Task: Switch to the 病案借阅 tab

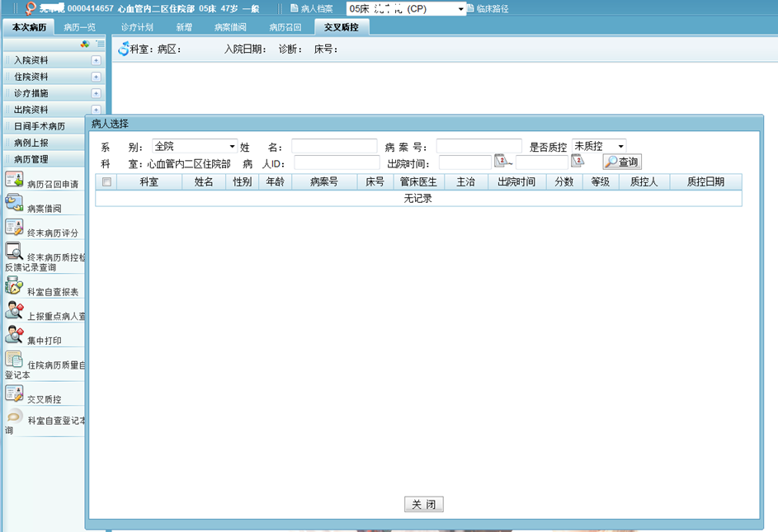Action: tap(230, 27)
